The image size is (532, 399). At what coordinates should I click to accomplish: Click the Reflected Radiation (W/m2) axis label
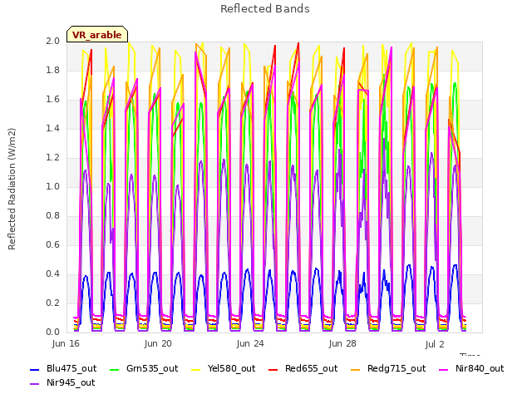click(x=12, y=189)
